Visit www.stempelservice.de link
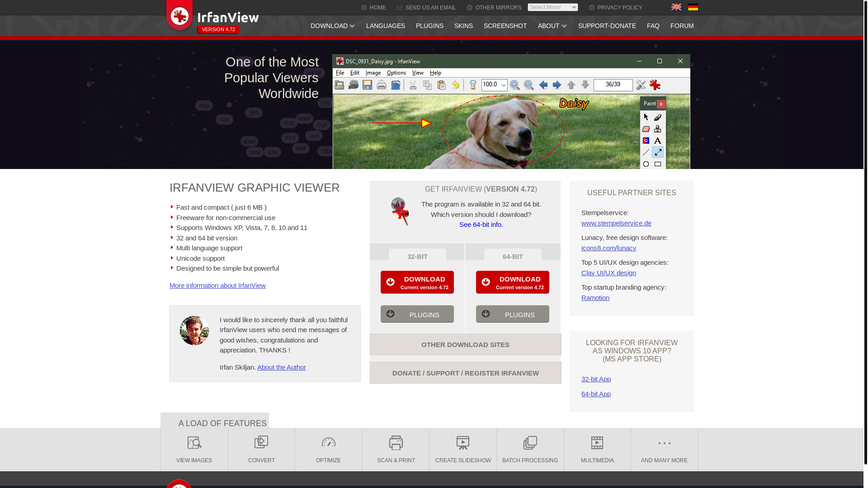This screenshot has height=488, width=868. (616, 223)
